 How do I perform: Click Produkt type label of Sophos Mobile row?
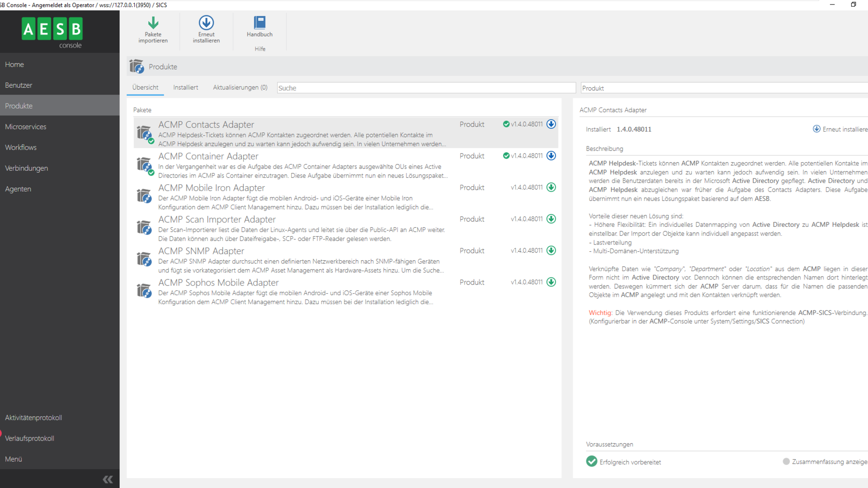click(x=472, y=282)
